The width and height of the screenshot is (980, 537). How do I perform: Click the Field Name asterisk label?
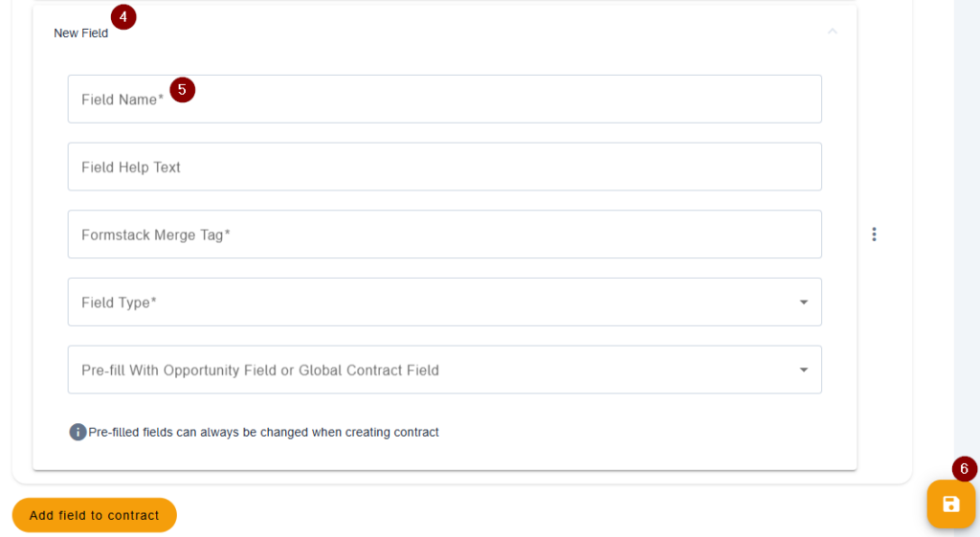click(x=122, y=100)
